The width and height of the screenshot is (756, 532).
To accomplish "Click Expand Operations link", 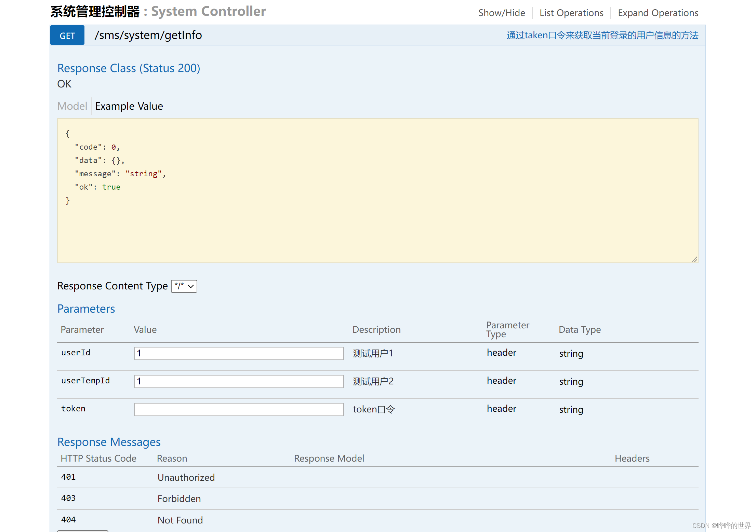I will point(658,13).
